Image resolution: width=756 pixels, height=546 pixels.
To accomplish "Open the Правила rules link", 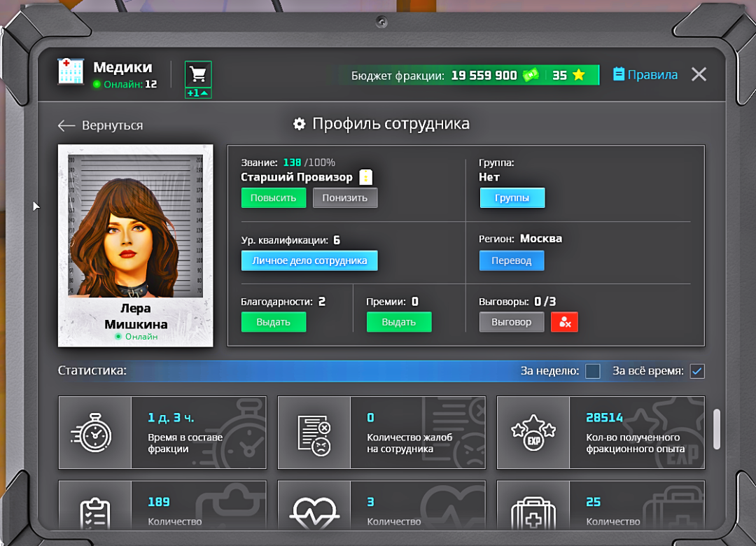I will point(645,74).
